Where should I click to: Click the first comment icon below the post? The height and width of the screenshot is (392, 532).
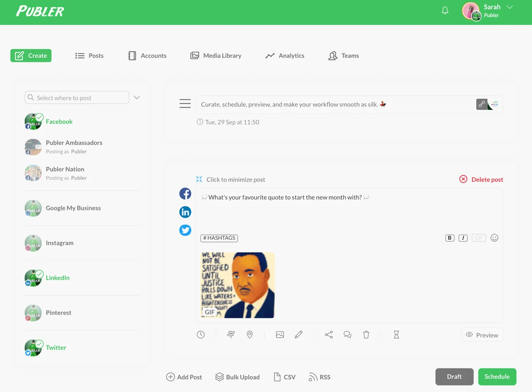click(348, 334)
